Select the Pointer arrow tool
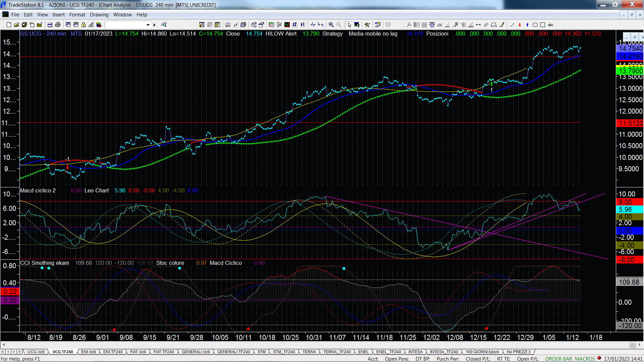The image size is (644, 362). coord(350,24)
